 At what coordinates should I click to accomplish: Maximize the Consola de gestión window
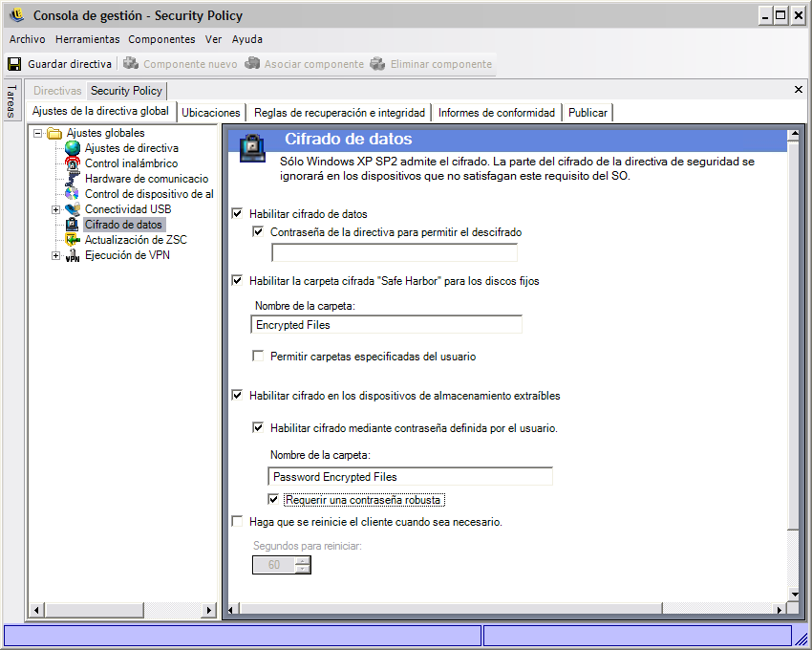coord(780,15)
